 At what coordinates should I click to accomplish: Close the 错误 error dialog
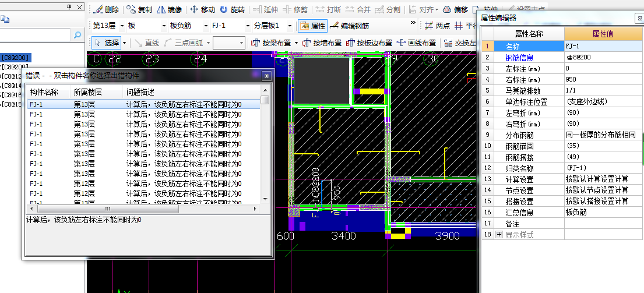coord(266,76)
